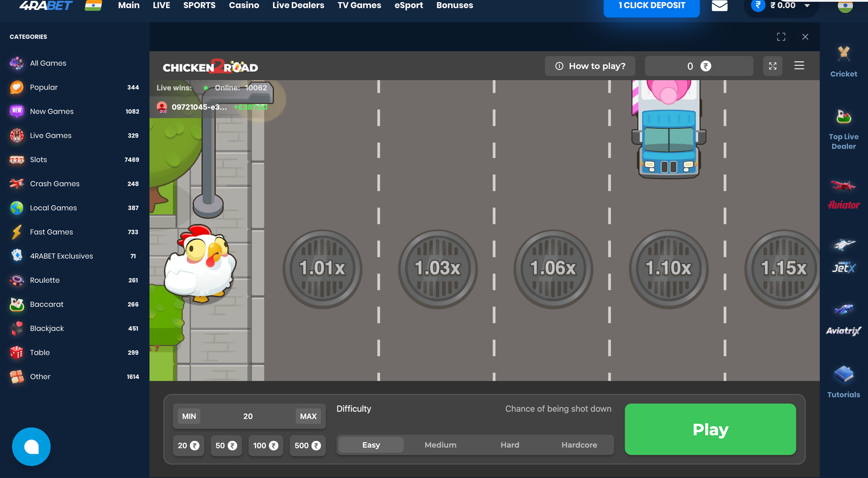The width and height of the screenshot is (868, 478).
Task: Click the bet amount field showing 20
Action: pos(248,416)
